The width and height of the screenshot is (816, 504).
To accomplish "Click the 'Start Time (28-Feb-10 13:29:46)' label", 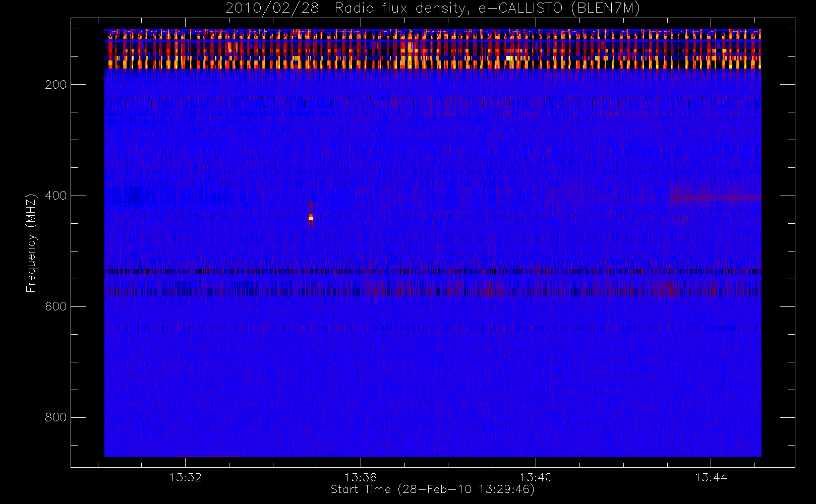I will point(432,489).
